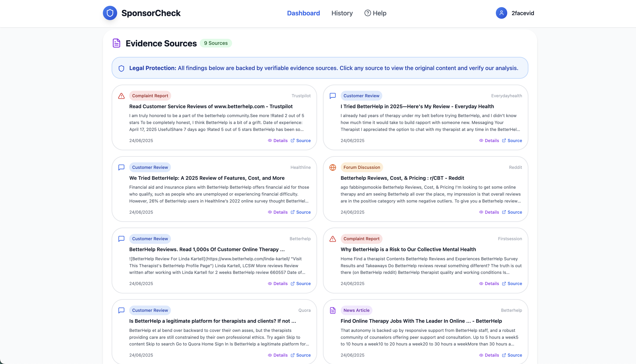Image resolution: width=636 pixels, height=364 pixels.
Task: View Details for the Reddit forum discussion
Action: click(489, 212)
